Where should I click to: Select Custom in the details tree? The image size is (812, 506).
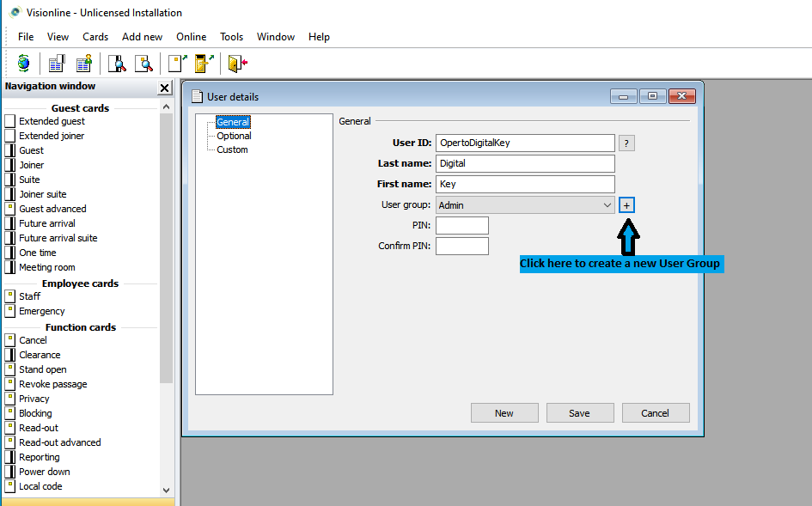[232, 149]
